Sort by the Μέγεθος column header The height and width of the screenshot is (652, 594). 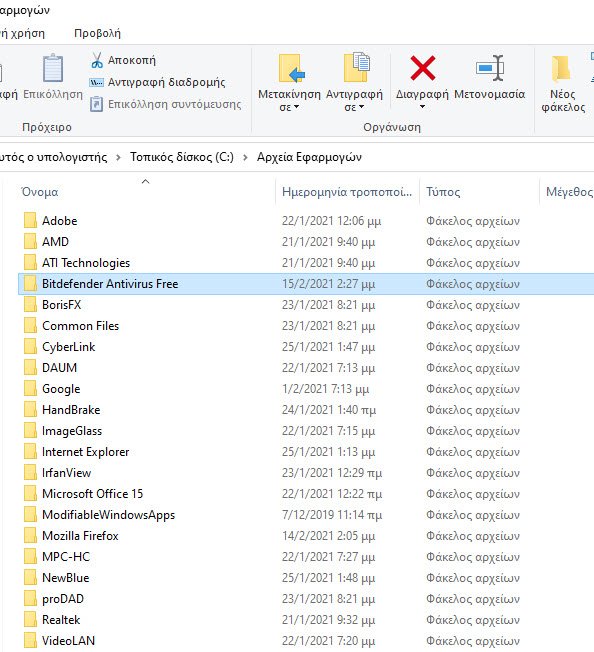(569, 192)
